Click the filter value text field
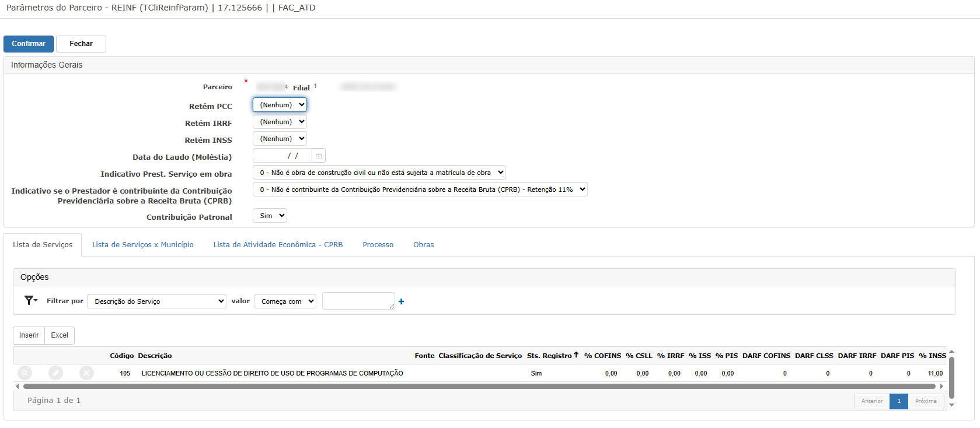The image size is (980, 428). click(358, 301)
